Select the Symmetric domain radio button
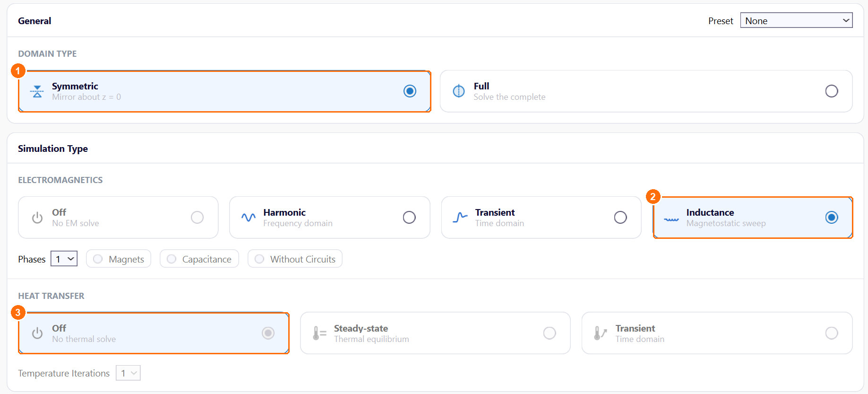The height and width of the screenshot is (394, 868). tap(410, 91)
